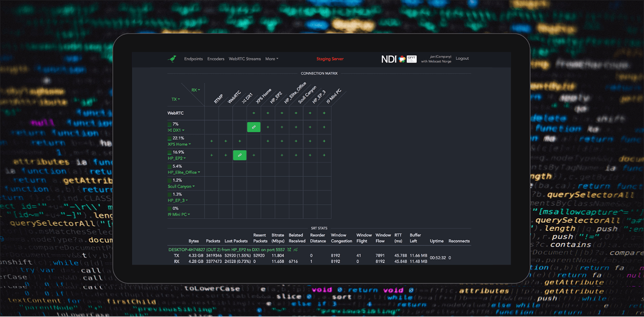Add connection from DX1 to HP_EP2
Viewport: 644px width, 317px height.
point(268,127)
